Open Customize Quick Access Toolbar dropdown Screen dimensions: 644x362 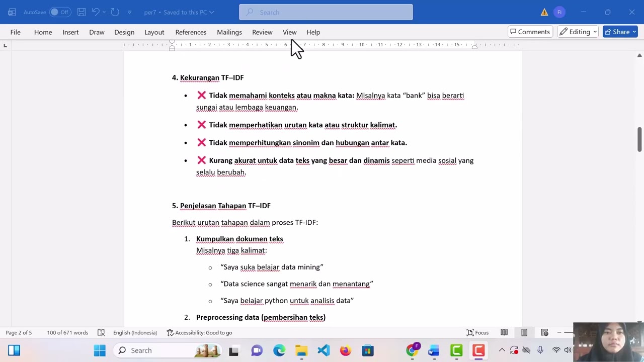pyautogui.click(x=129, y=12)
